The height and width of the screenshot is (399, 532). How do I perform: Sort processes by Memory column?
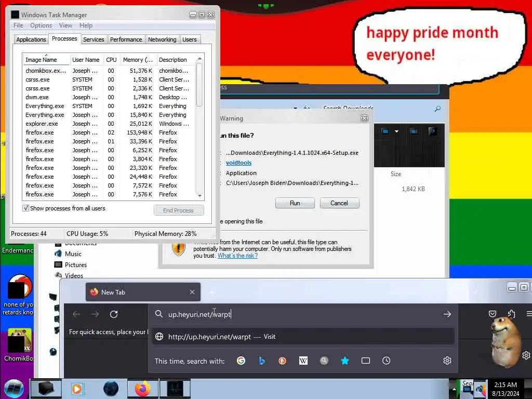click(138, 60)
